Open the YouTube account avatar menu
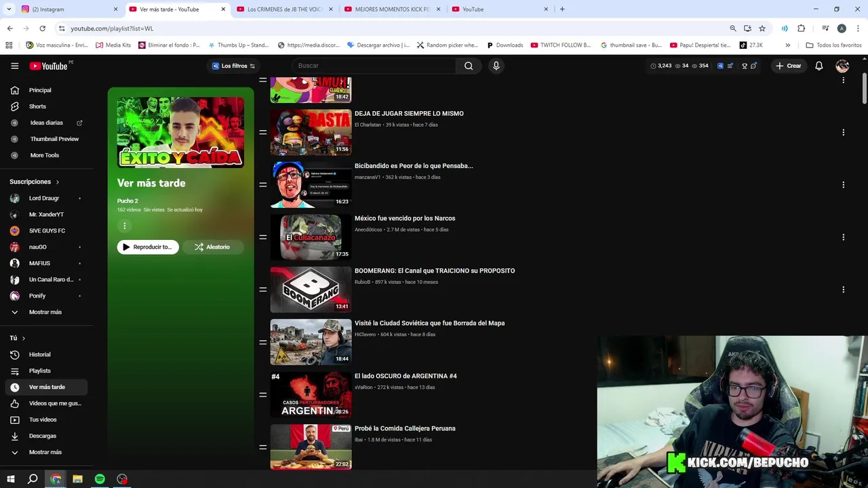This screenshot has width=868, height=488. click(842, 66)
